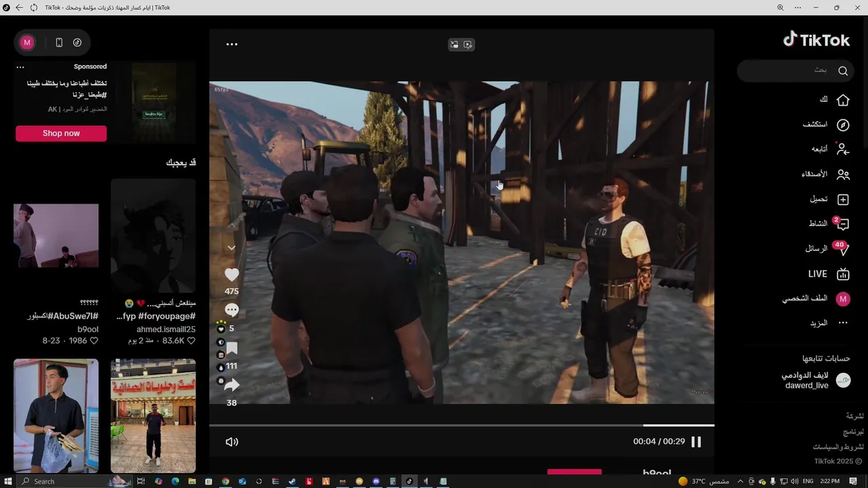The image size is (868, 488).
Task: Open the sweets shop storefront video thumbnail
Action: click(153, 415)
